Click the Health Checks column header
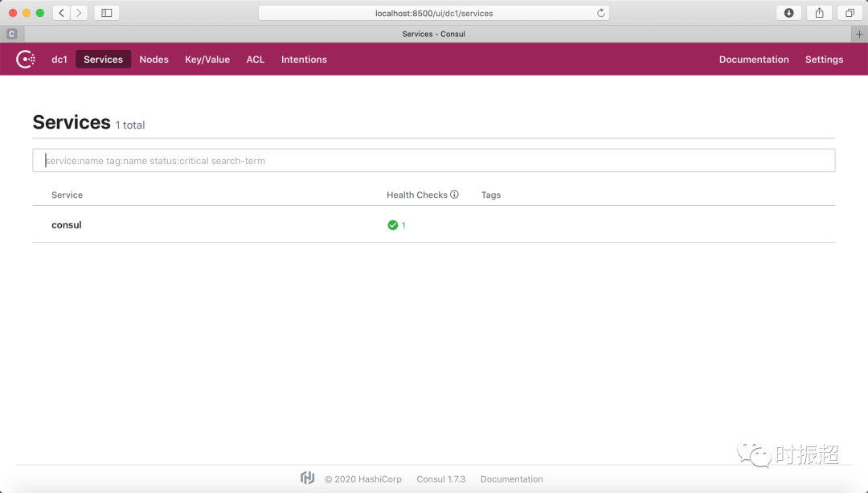 417,195
